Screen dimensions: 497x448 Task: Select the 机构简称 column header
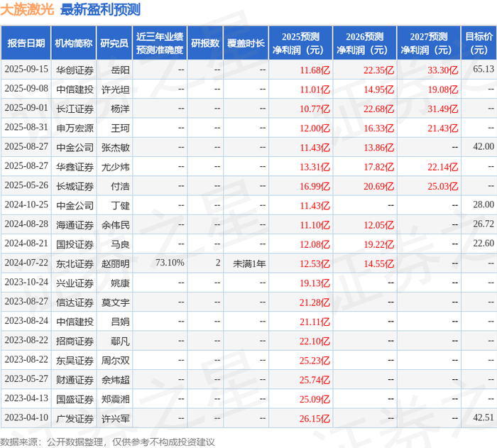click(x=74, y=43)
